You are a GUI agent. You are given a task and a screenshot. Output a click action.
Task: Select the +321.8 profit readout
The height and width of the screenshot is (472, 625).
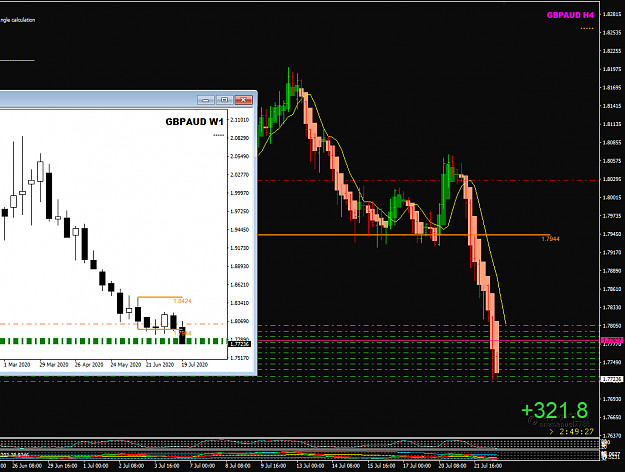554,411
